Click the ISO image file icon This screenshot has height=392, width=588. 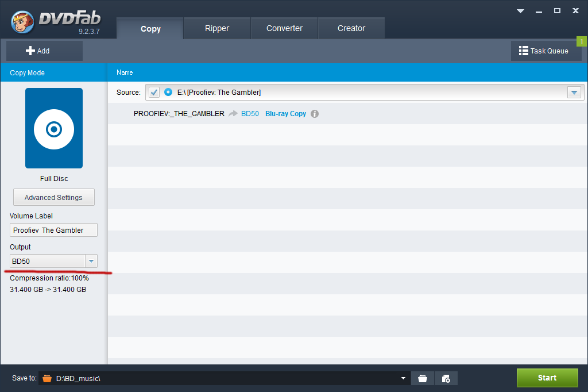click(x=446, y=378)
